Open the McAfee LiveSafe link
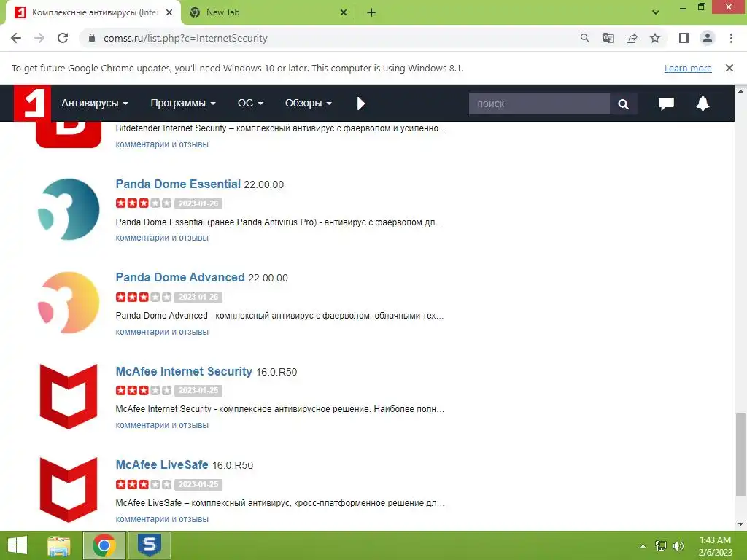 (x=162, y=464)
